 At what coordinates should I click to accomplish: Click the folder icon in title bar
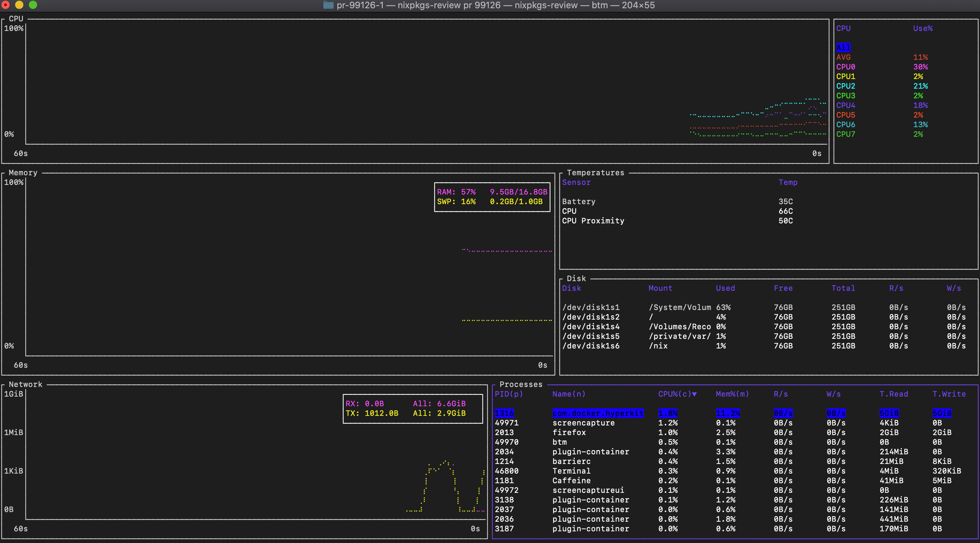[x=328, y=5]
